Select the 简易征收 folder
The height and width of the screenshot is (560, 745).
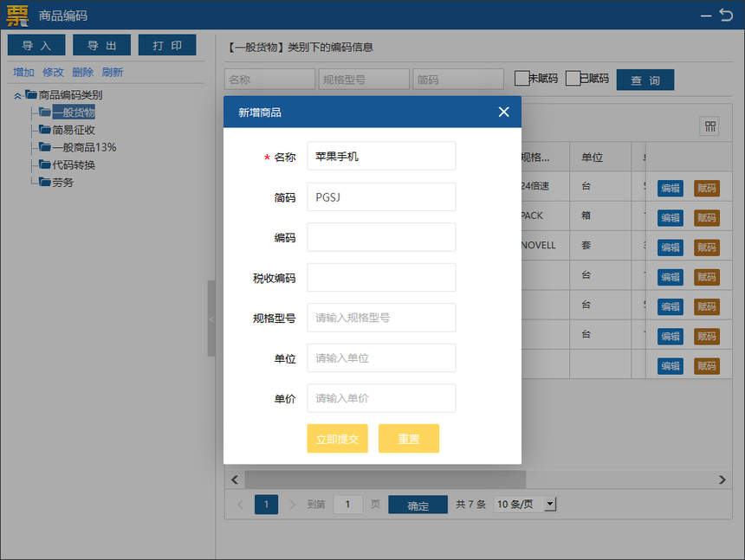[74, 130]
